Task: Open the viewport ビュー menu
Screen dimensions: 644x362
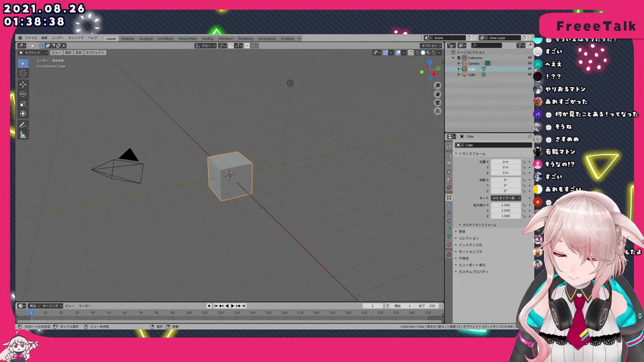Action: [56, 52]
